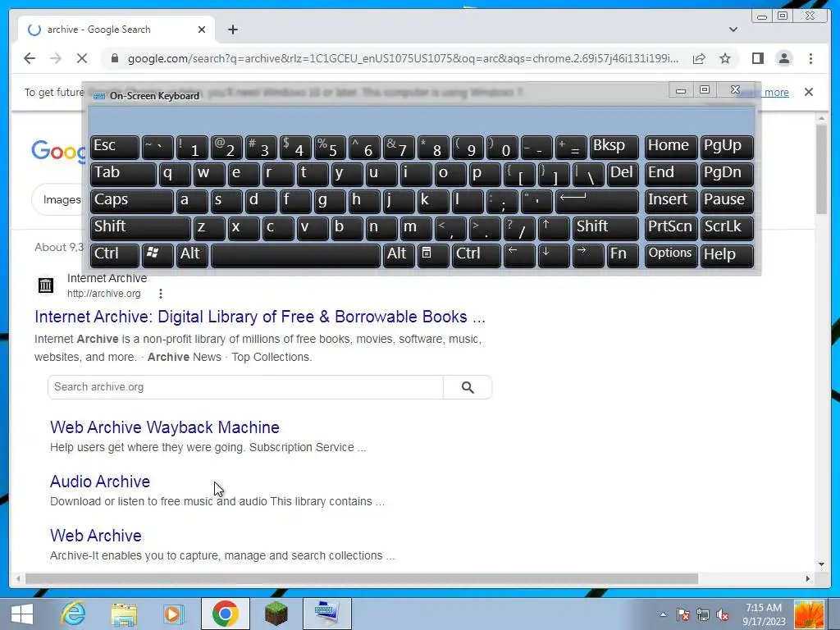The width and height of the screenshot is (840, 630).
Task: Toggle the right Alt key
Action: coord(399,254)
